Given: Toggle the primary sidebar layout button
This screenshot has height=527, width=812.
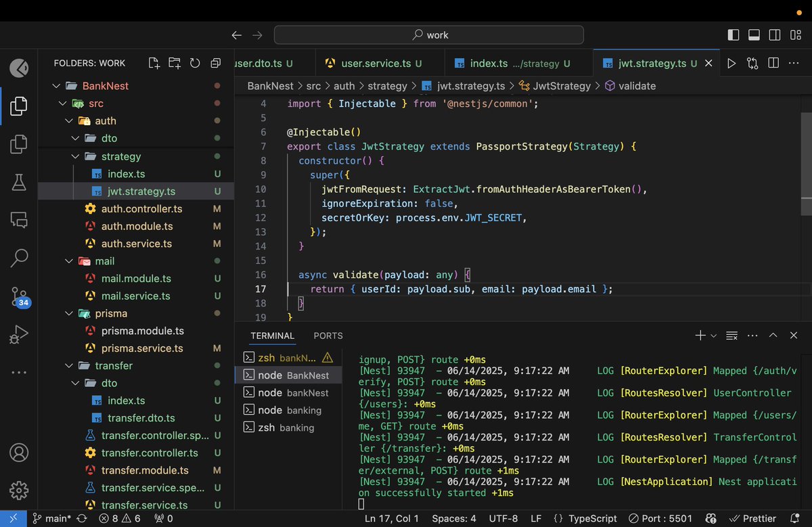Looking at the screenshot, I should click(734, 35).
